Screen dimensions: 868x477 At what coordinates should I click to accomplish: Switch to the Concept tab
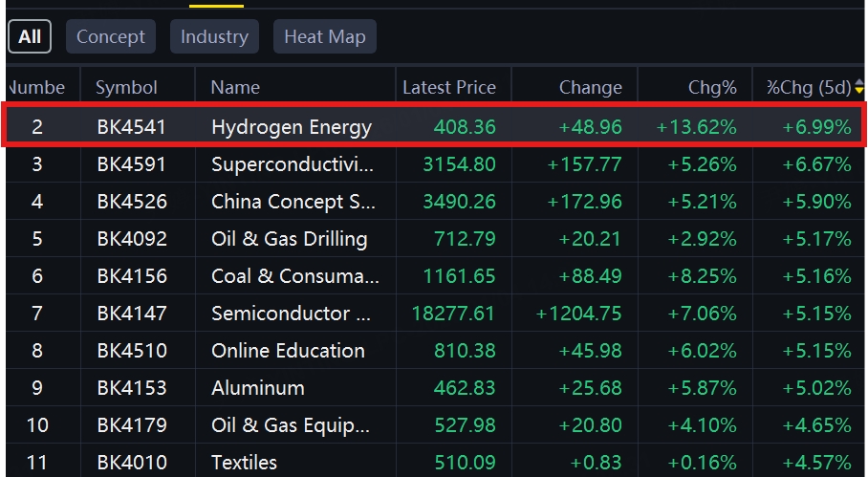pyautogui.click(x=111, y=37)
